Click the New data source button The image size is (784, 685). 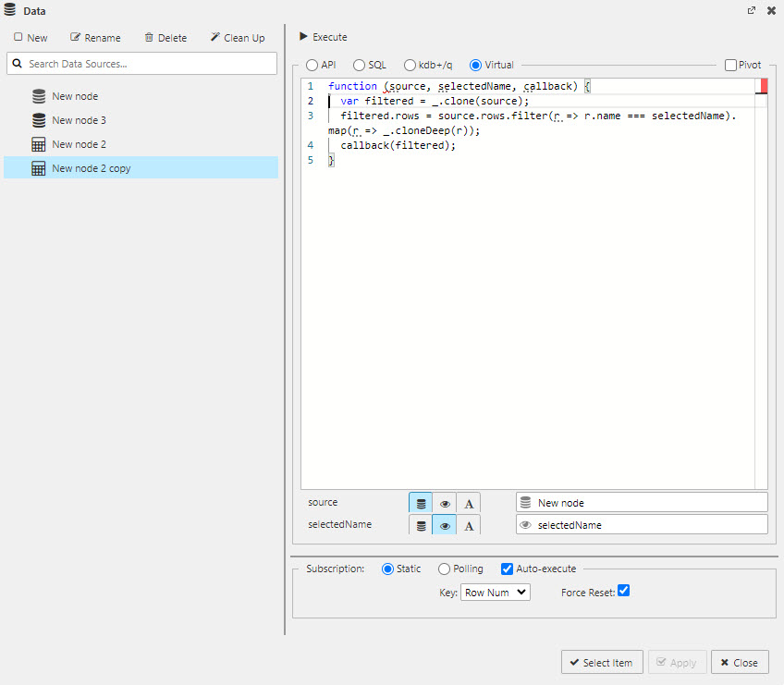(31, 38)
